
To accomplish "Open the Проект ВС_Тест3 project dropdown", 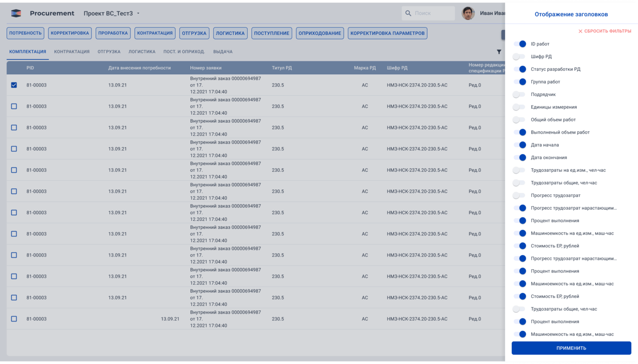I will (x=112, y=13).
